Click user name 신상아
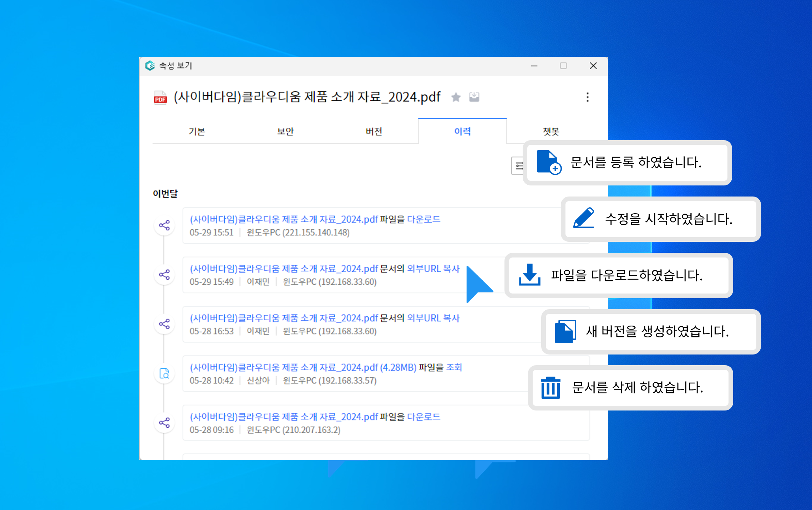Image resolution: width=812 pixels, height=510 pixels. click(x=258, y=381)
